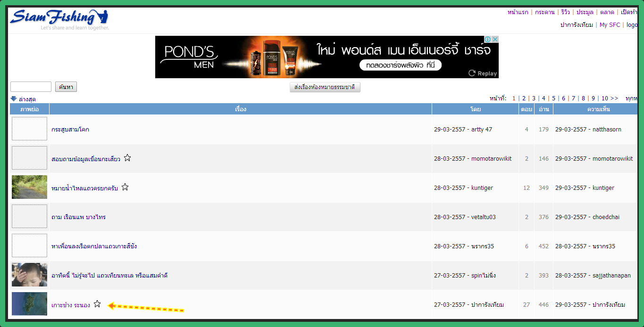Viewport: 644px width, 327px height.
Task: Click author kuntiger in โดย column
Action: click(x=482, y=188)
